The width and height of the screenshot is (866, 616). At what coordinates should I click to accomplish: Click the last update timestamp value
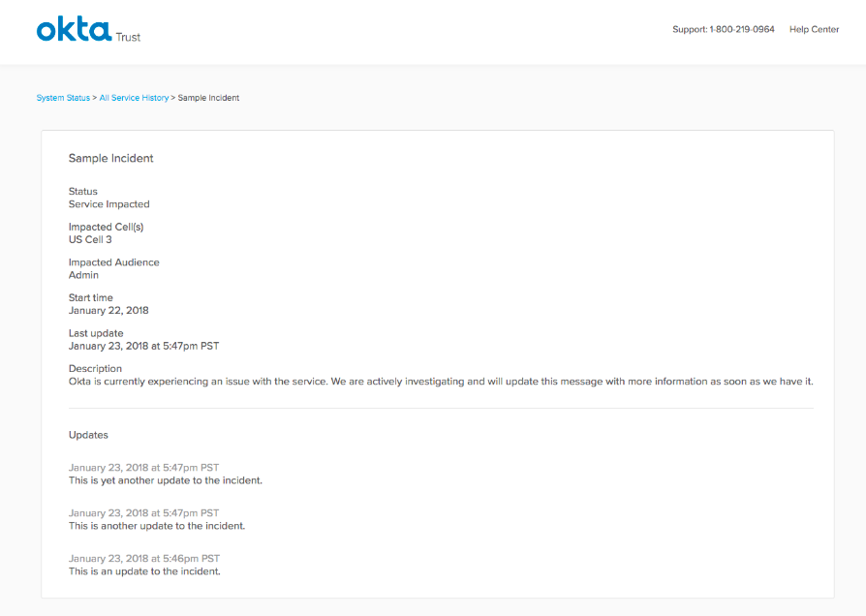[x=150, y=346]
